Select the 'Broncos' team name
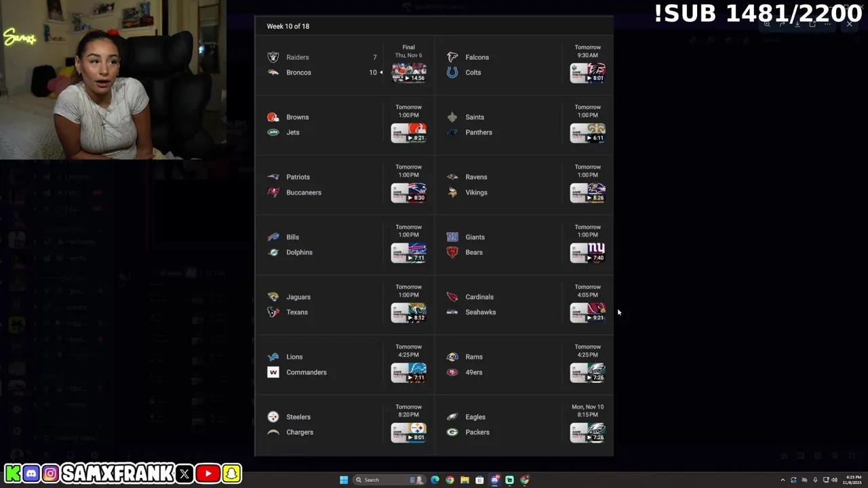Screen dimensions: 868x488 coord(298,73)
